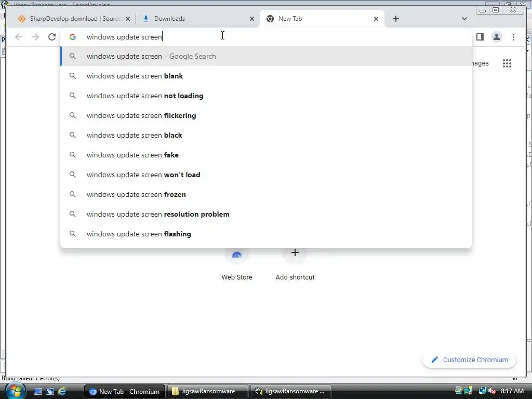Screen dimensions: 532x399
Task: Open the Windows Start orb
Action: (15, 391)
